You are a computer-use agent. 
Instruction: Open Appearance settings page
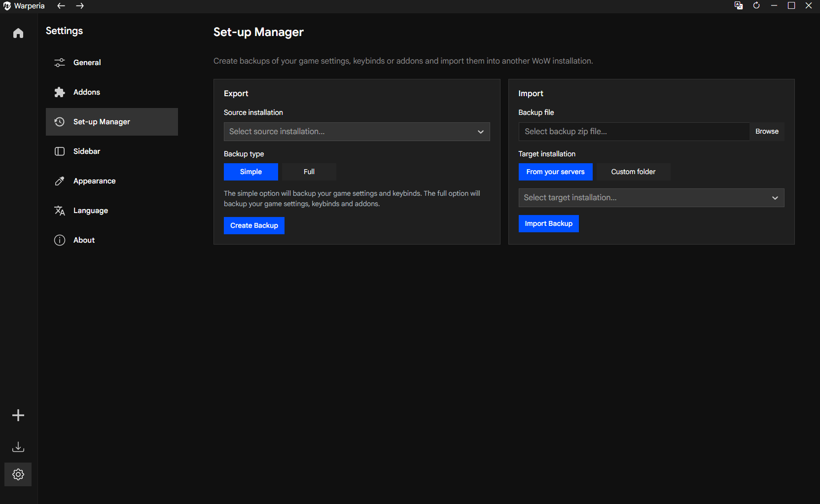point(112,181)
